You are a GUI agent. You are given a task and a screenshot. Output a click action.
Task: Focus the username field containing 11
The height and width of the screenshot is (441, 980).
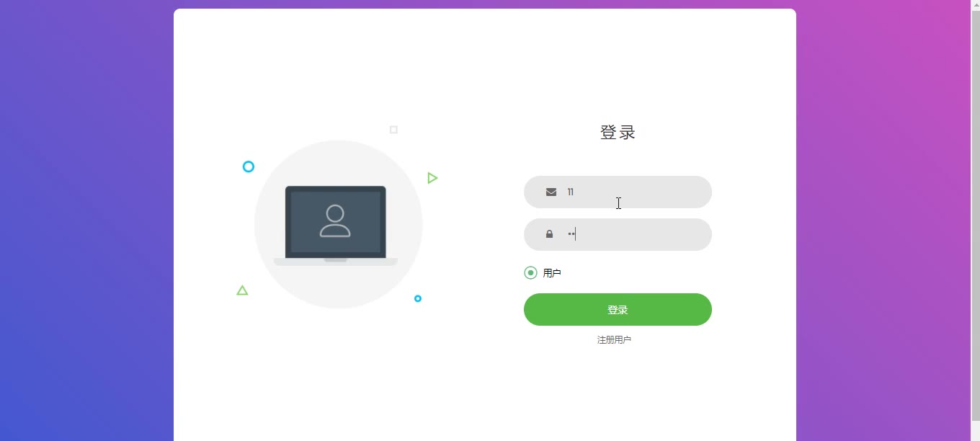(618, 192)
